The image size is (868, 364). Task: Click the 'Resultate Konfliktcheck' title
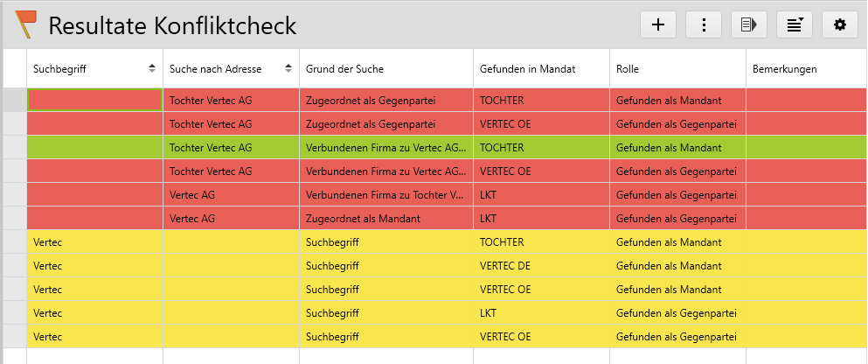[172, 25]
